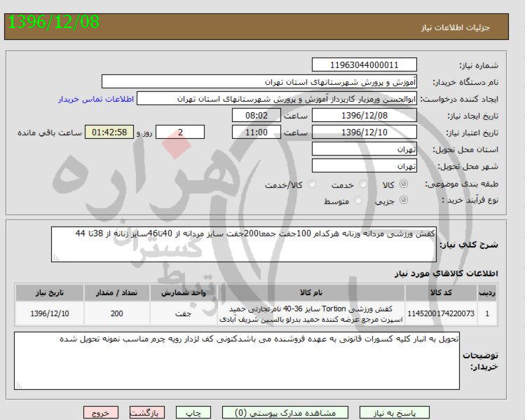
Task: Click the چاپ print button
Action: tap(193, 413)
